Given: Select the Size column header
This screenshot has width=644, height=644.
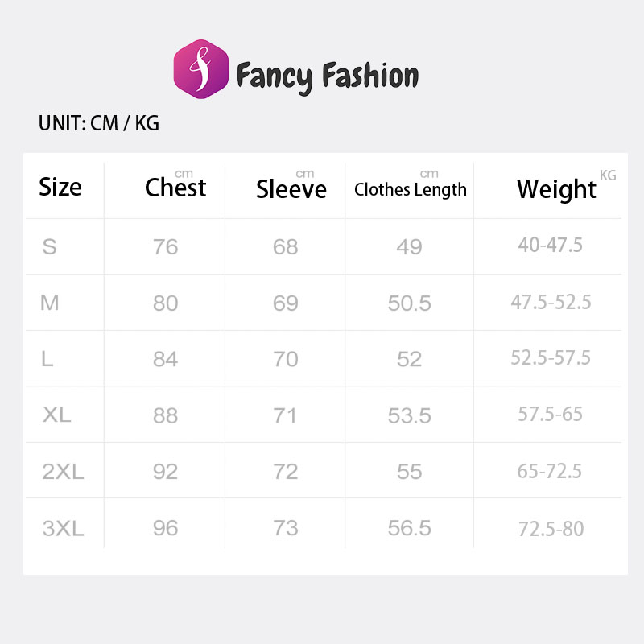Looking at the screenshot, I should [60, 188].
